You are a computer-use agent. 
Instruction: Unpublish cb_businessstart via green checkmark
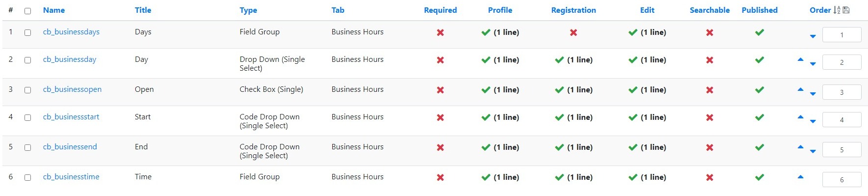tap(760, 117)
